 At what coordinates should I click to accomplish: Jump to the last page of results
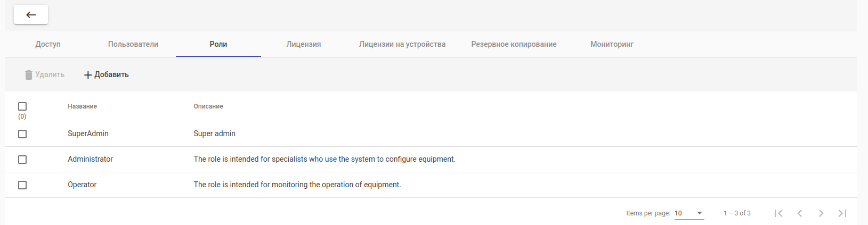842,213
